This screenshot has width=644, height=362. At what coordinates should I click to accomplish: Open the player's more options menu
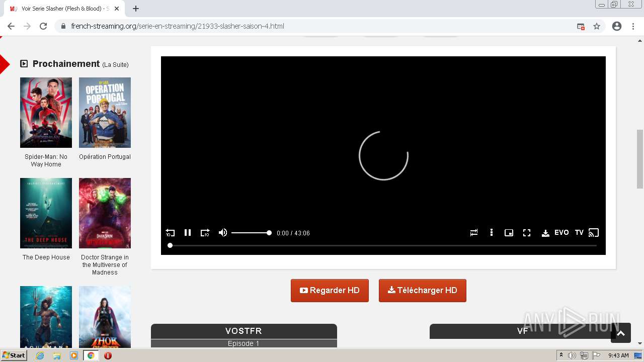pos(492,233)
